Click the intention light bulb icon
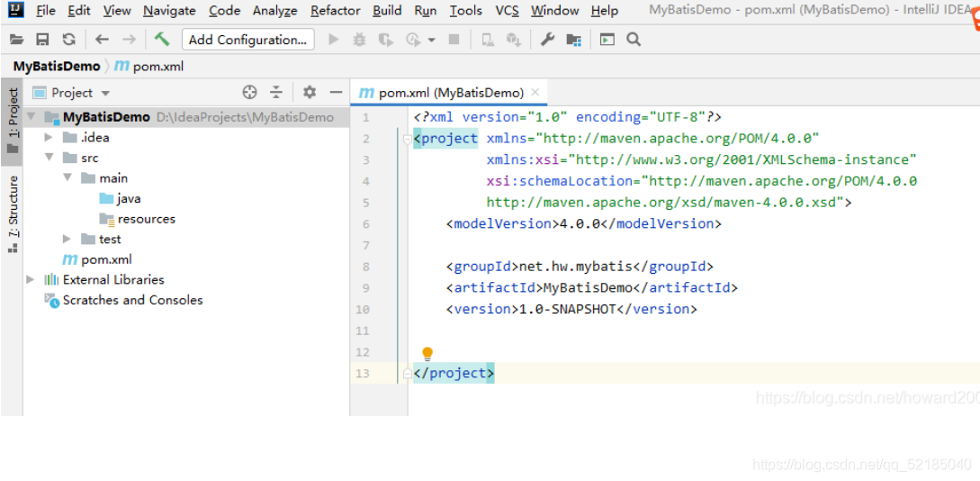The height and width of the screenshot is (481, 980). (x=427, y=354)
